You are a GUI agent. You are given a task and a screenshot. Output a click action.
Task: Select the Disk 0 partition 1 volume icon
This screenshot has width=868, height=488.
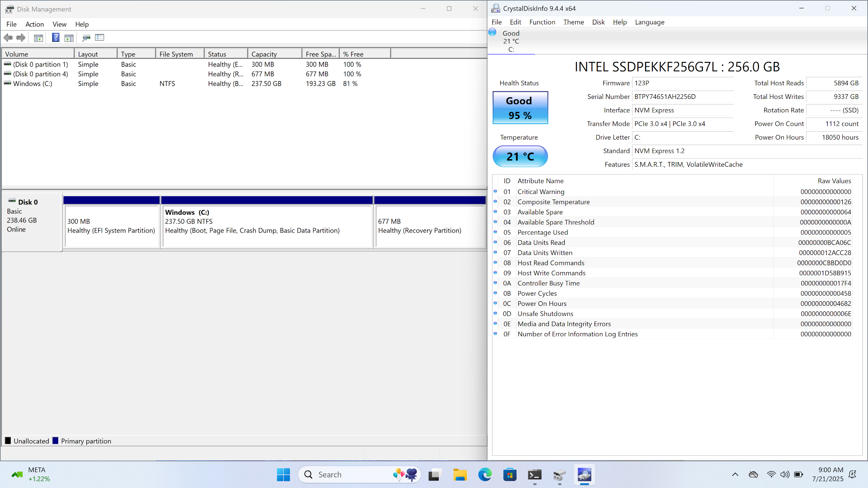7,64
